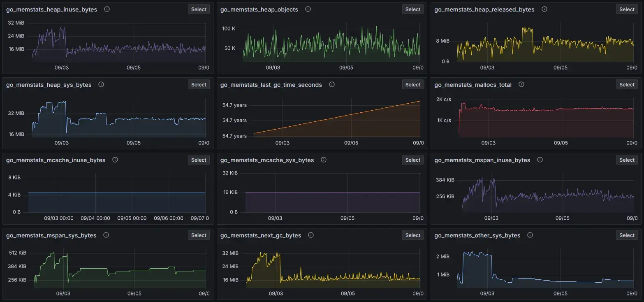This screenshot has height=302, width=644.
Task: Click the go_memstats_mspan_sys_bytes panel title
Action: click(51, 235)
